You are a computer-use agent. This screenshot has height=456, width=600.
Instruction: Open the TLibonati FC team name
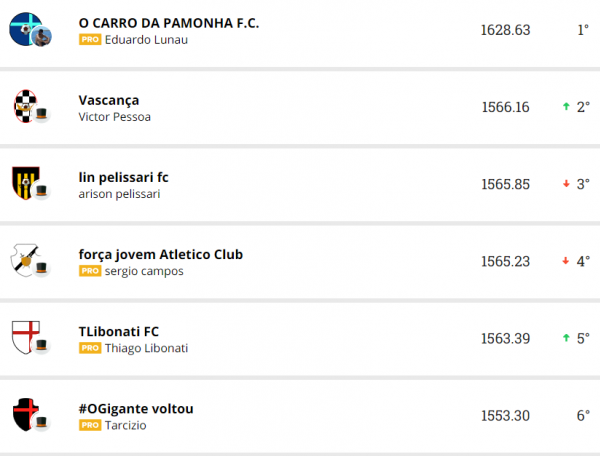click(118, 331)
